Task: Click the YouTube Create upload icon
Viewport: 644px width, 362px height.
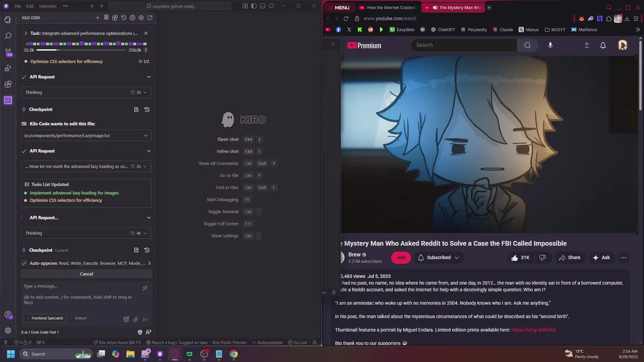Action: pyautogui.click(x=587, y=45)
